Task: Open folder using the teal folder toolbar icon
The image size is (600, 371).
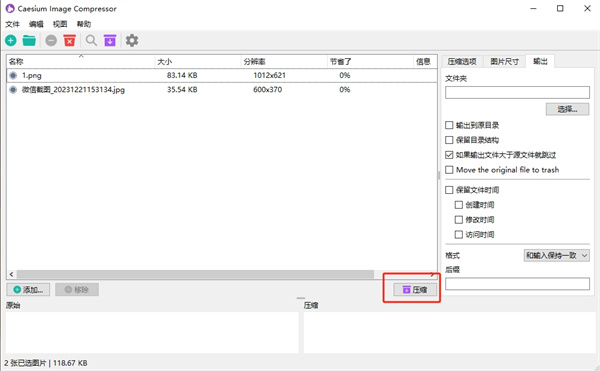Action: pyautogui.click(x=29, y=40)
